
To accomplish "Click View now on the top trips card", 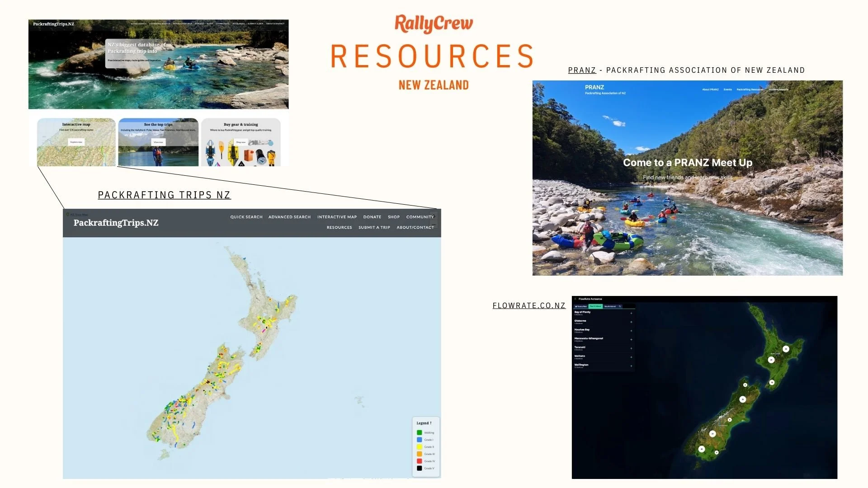I will click(x=158, y=142).
